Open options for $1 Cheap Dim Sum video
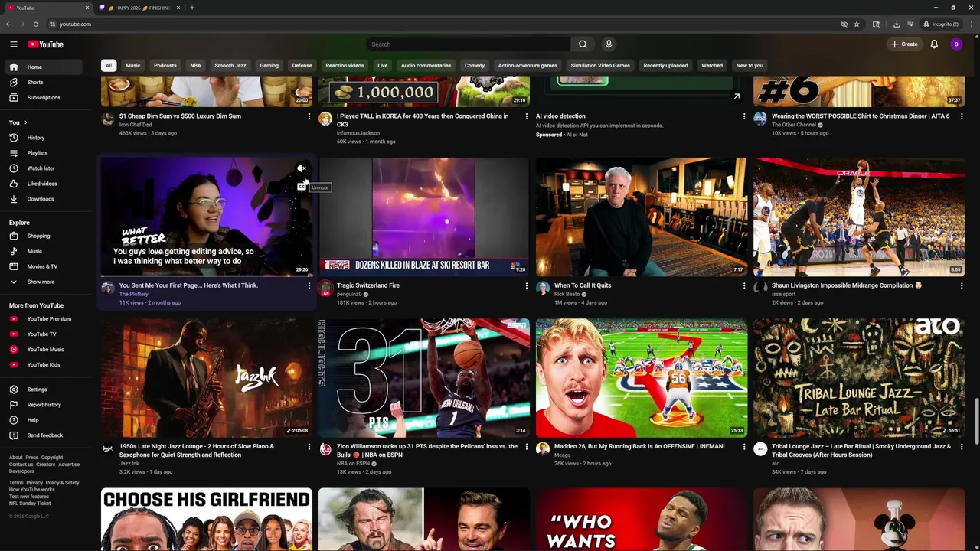Image resolution: width=980 pixels, height=551 pixels. 309,116
